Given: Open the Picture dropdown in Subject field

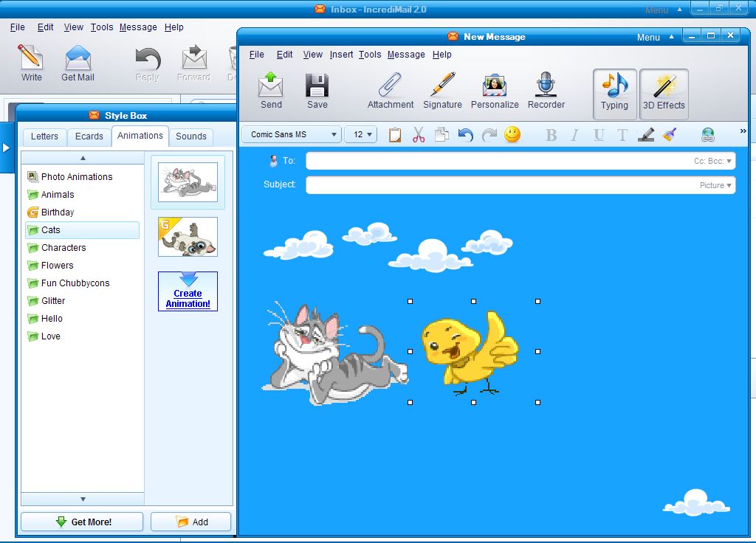Looking at the screenshot, I should click(x=715, y=185).
